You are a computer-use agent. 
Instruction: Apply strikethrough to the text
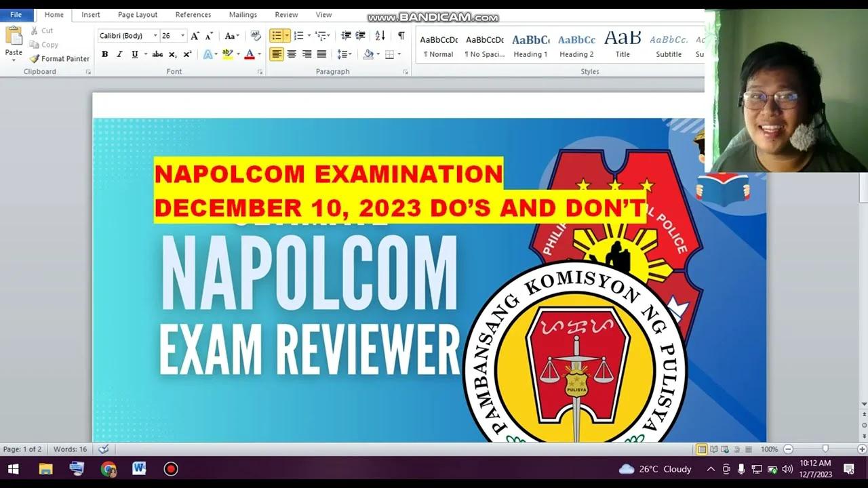click(157, 54)
